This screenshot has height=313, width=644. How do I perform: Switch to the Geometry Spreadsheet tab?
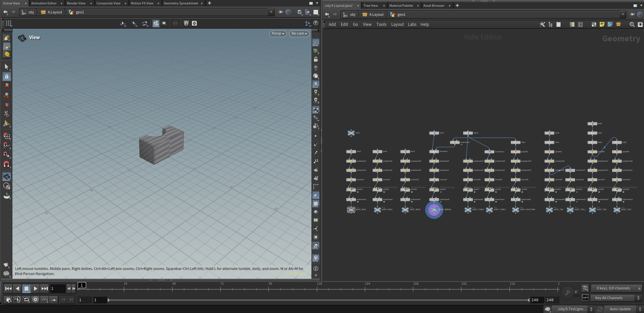tap(181, 3)
